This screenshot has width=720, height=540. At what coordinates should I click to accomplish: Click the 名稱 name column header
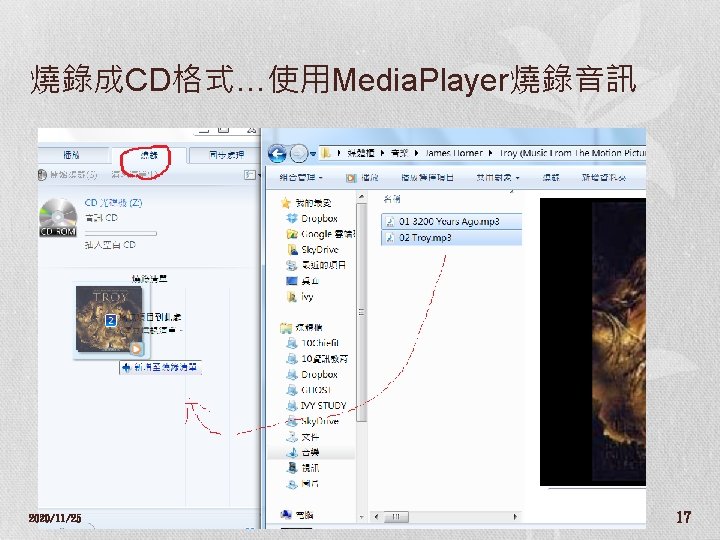click(392, 199)
